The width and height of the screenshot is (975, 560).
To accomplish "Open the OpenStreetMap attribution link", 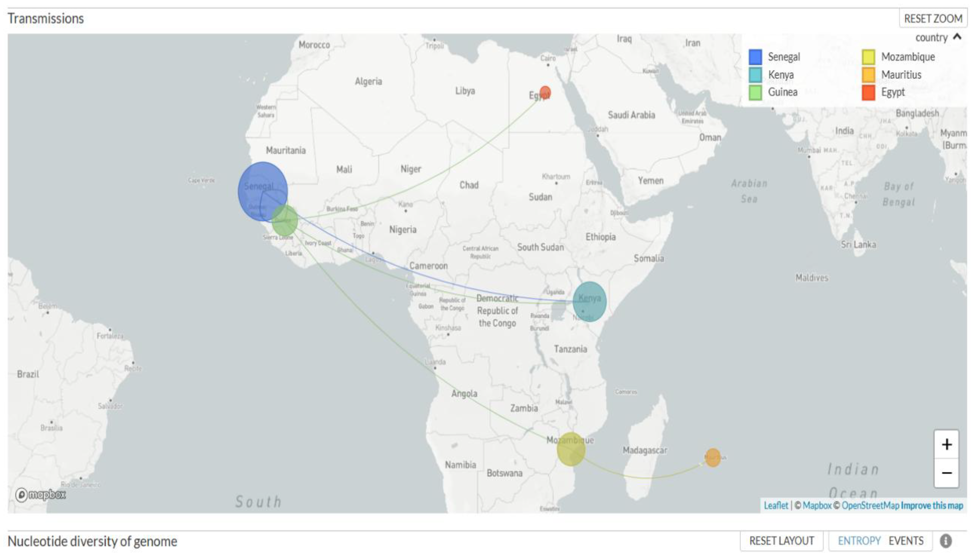I will click(x=870, y=505).
